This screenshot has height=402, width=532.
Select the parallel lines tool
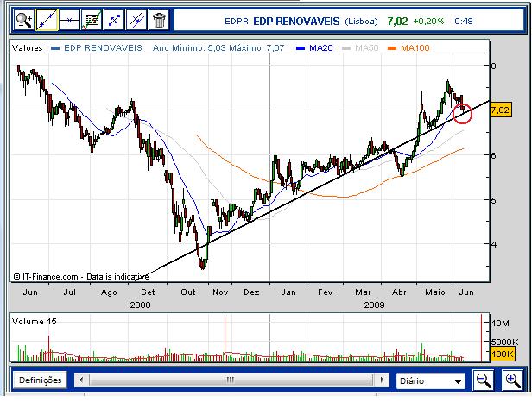[x=136, y=21]
